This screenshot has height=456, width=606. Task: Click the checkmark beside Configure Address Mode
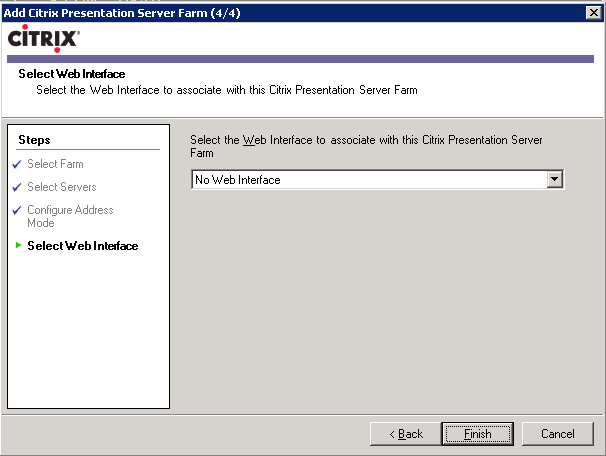click(x=17, y=210)
